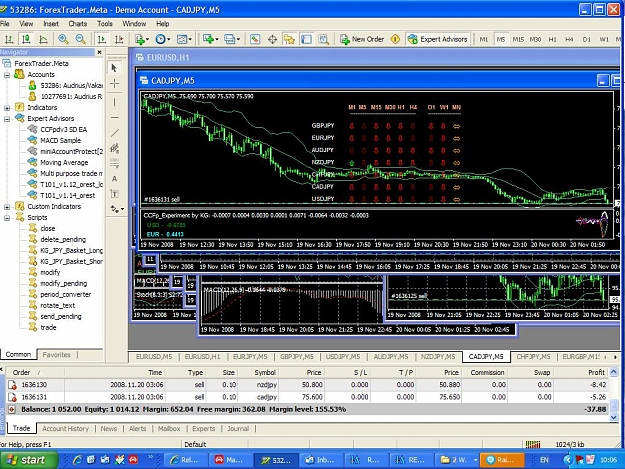
Task: Open the Inb... taskbar window button
Action: [x=320, y=460]
